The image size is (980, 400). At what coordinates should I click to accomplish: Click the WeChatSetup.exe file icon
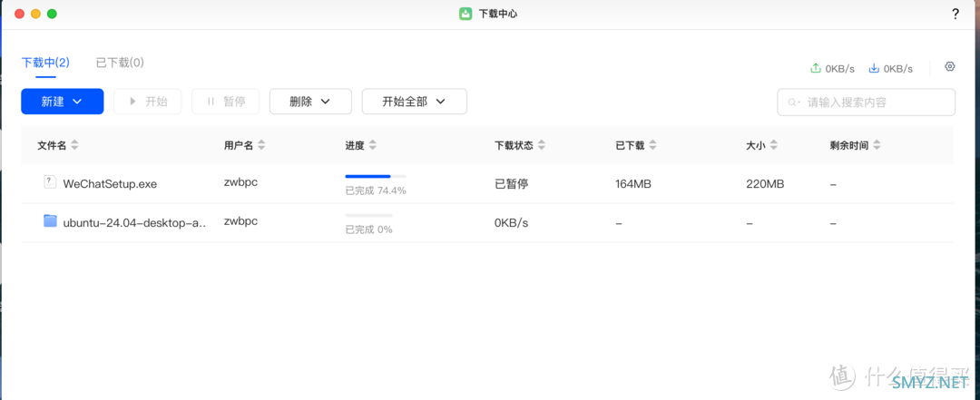[50, 182]
